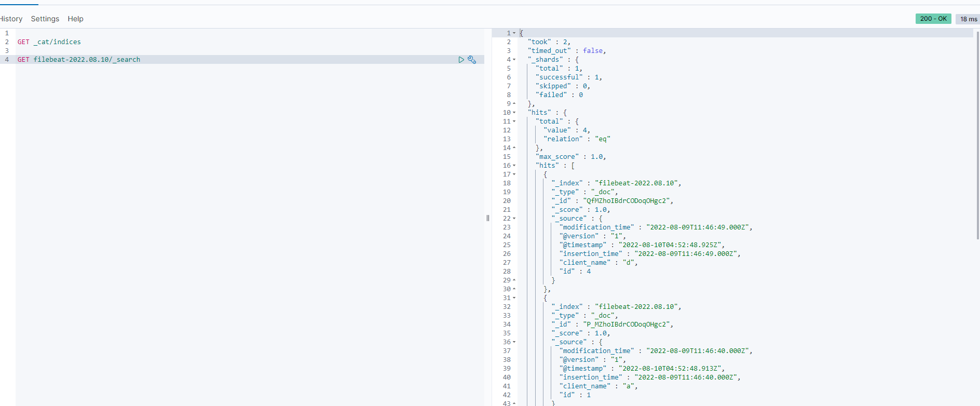Screen dimensions: 980x406
Task: Click the 200 - OK status badge
Action: 933,19
